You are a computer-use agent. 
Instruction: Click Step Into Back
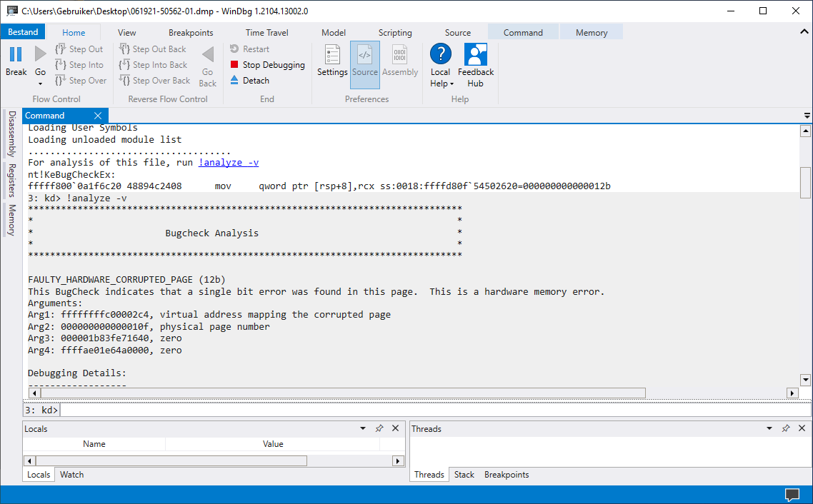tap(153, 65)
